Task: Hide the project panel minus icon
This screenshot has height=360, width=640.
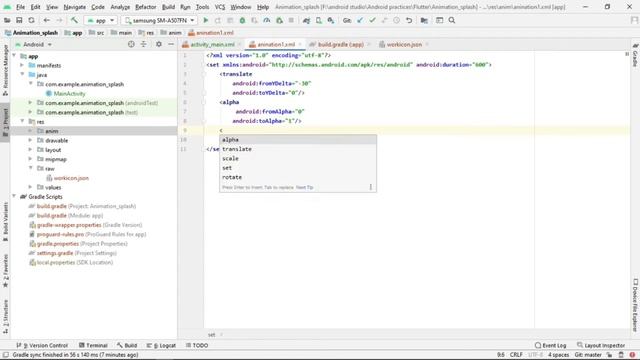Action: [x=171, y=44]
